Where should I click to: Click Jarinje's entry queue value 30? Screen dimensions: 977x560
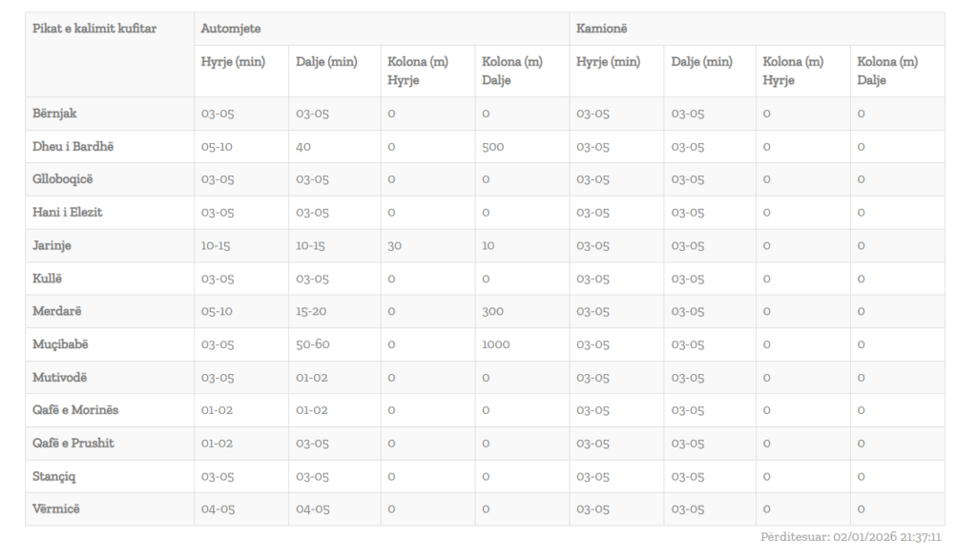[x=394, y=245]
